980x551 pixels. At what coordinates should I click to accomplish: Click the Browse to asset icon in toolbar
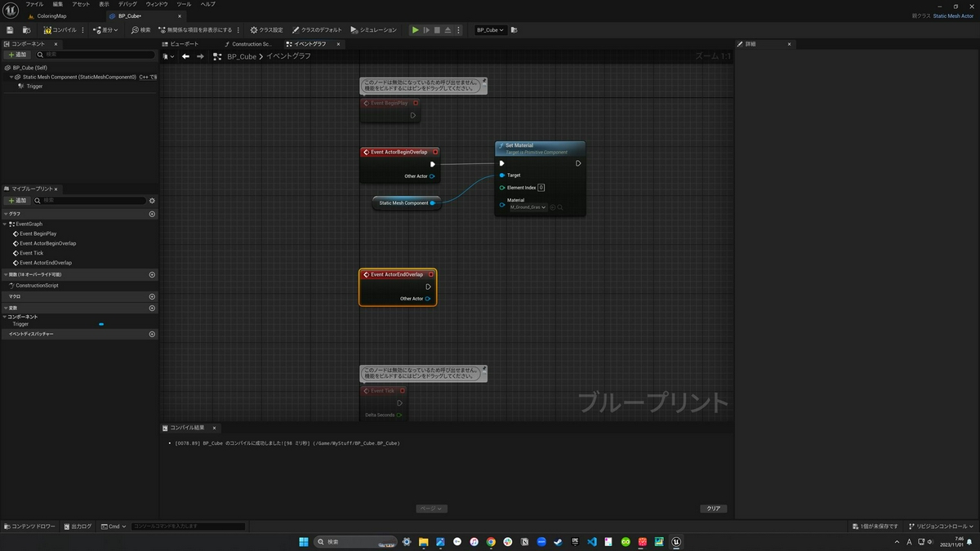click(x=25, y=30)
